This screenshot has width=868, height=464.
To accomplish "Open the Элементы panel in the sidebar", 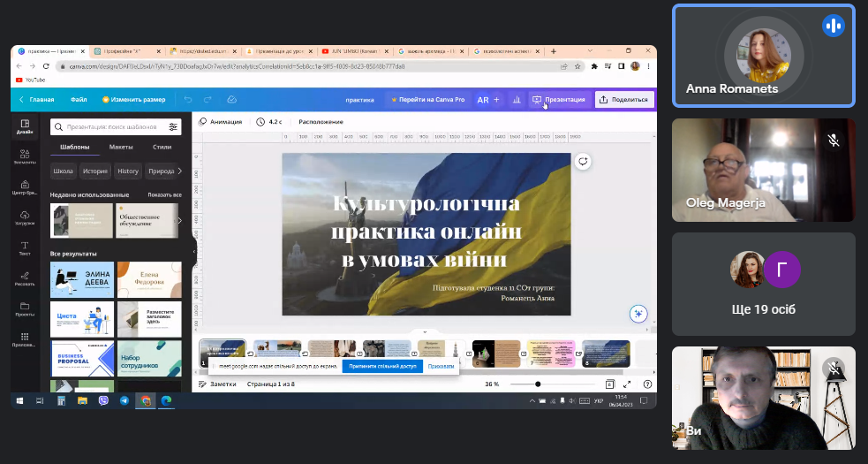I will 25,157.
